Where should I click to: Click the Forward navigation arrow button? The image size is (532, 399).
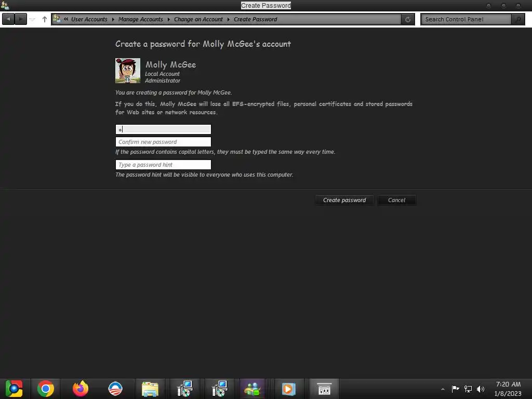(x=21, y=19)
